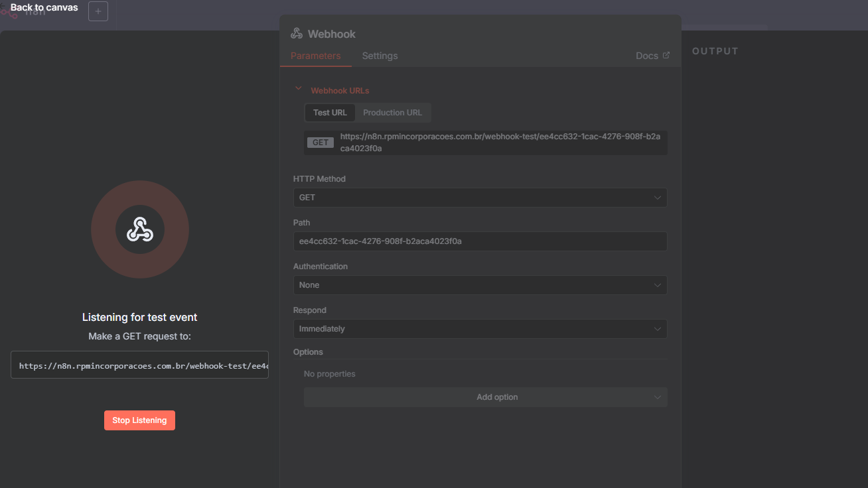Image resolution: width=868 pixels, height=488 pixels.
Task: Click the OUTPUT panel heading
Action: (715, 51)
